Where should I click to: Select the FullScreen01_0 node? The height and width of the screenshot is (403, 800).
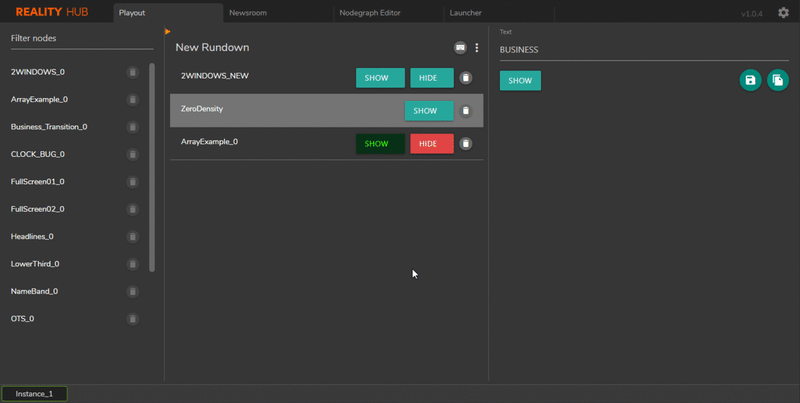[37, 182]
